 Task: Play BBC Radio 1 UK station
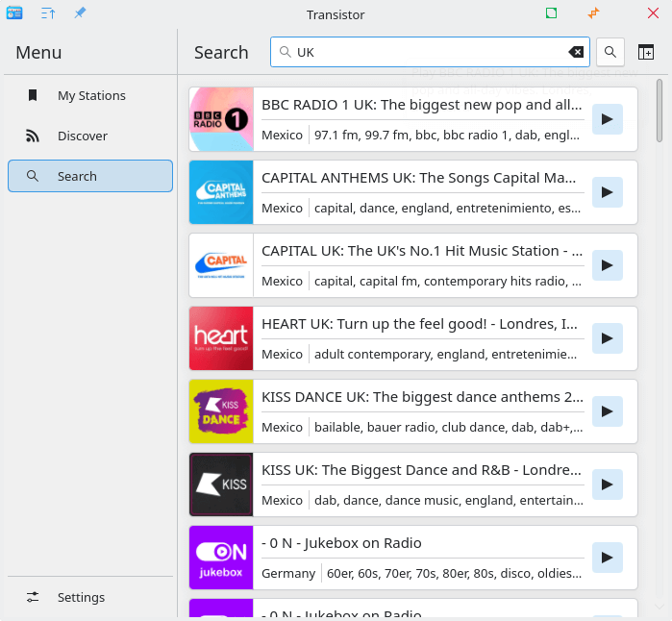click(x=607, y=119)
